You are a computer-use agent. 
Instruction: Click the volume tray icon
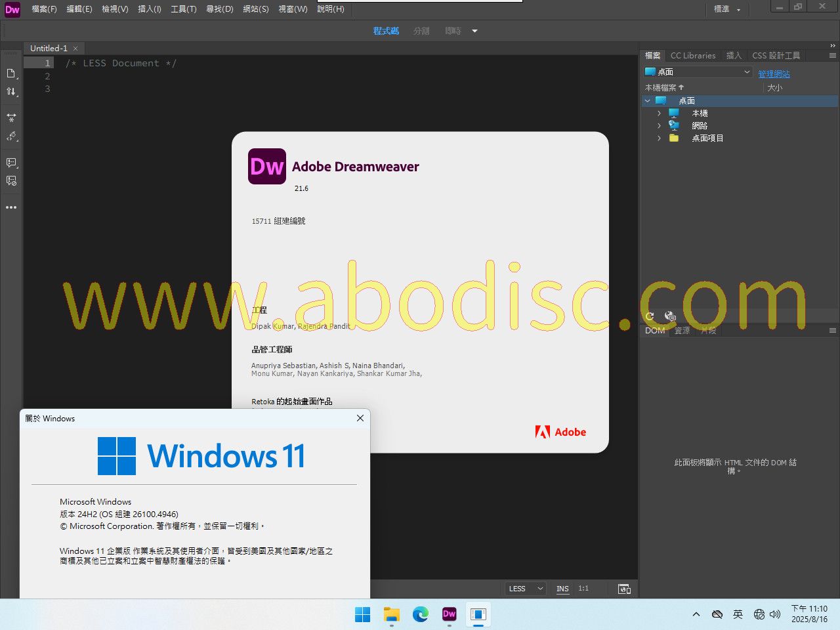(775, 614)
